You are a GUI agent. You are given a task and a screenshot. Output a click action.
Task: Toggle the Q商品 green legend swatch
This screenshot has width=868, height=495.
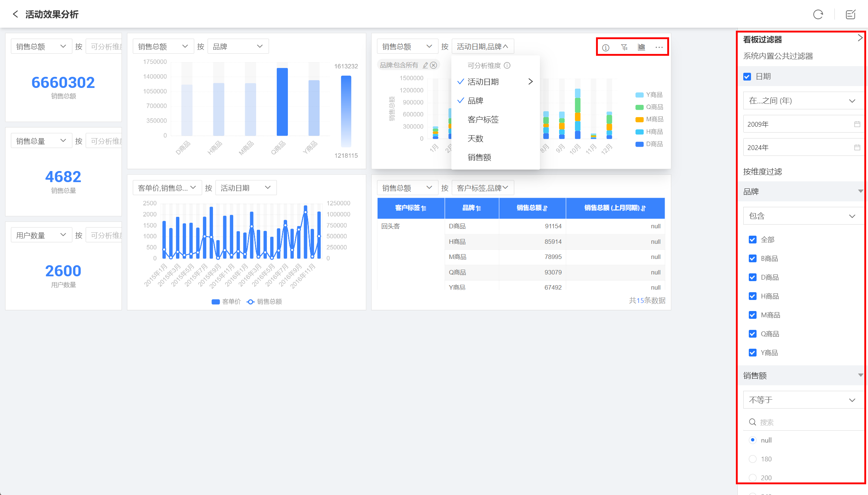pyautogui.click(x=639, y=107)
